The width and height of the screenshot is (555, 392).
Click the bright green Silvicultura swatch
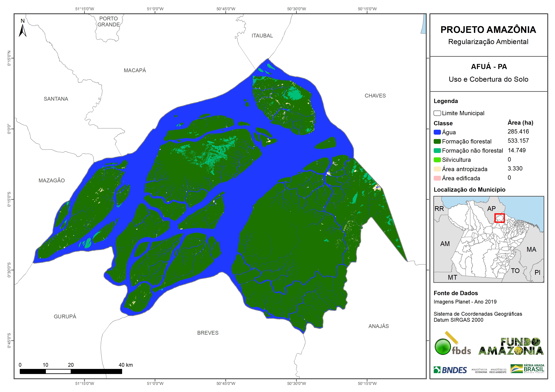[437, 160]
